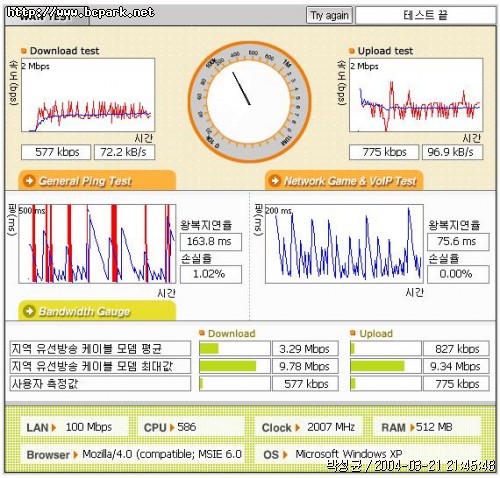This screenshot has height=478, width=500.
Task: Click the arrow icon on Bandwidth Gauge
Action: click(29, 311)
